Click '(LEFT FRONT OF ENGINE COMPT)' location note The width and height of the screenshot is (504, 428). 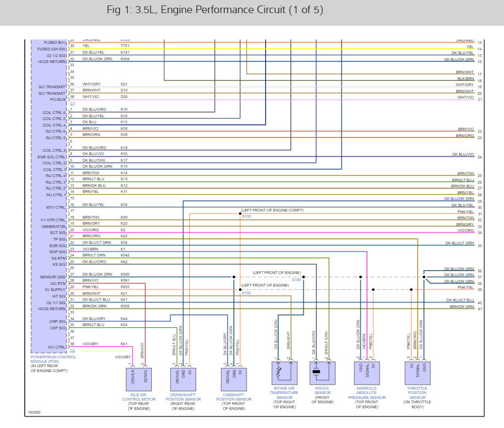click(x=272, y=210)
